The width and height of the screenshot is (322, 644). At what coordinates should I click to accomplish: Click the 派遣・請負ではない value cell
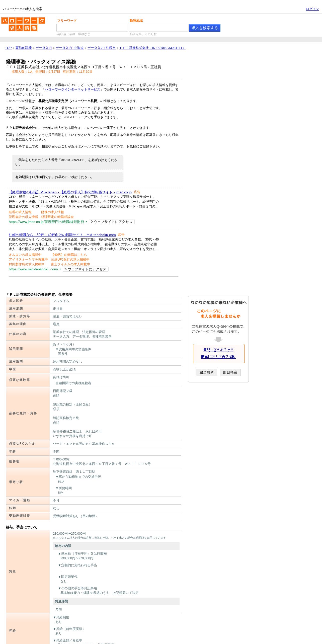tap(115, 316)
